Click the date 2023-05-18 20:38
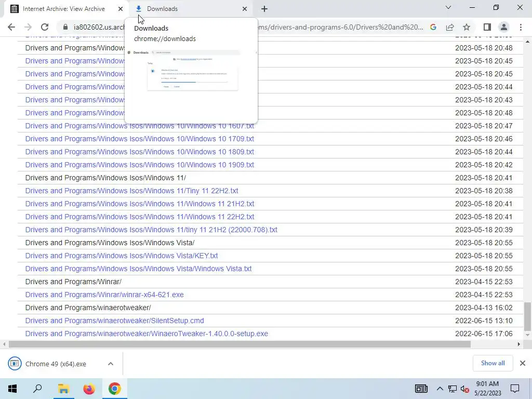Viewport: 532px width, 399px height. tap(484, 191)
